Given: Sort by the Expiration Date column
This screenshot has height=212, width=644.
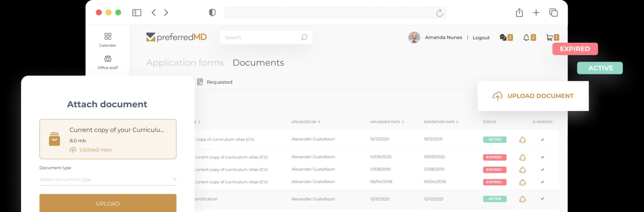Looking at the screenshot, I should click(x=441, y=122).
